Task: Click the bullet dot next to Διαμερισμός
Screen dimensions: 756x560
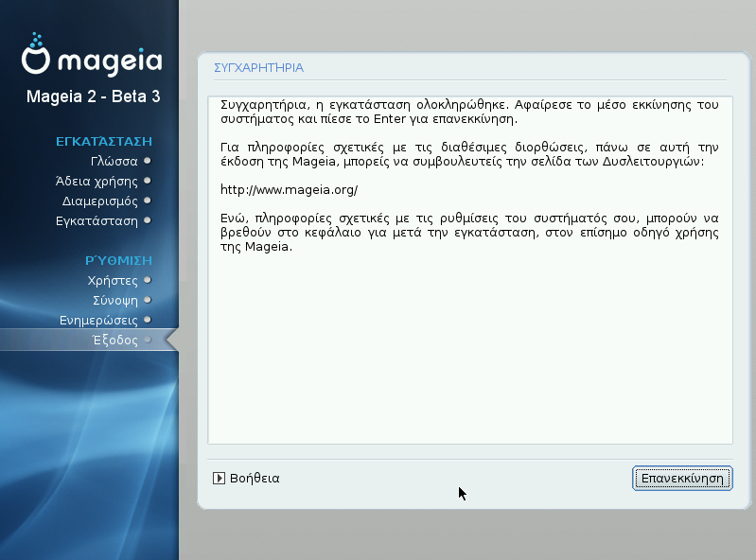Action: click(148, 200)
